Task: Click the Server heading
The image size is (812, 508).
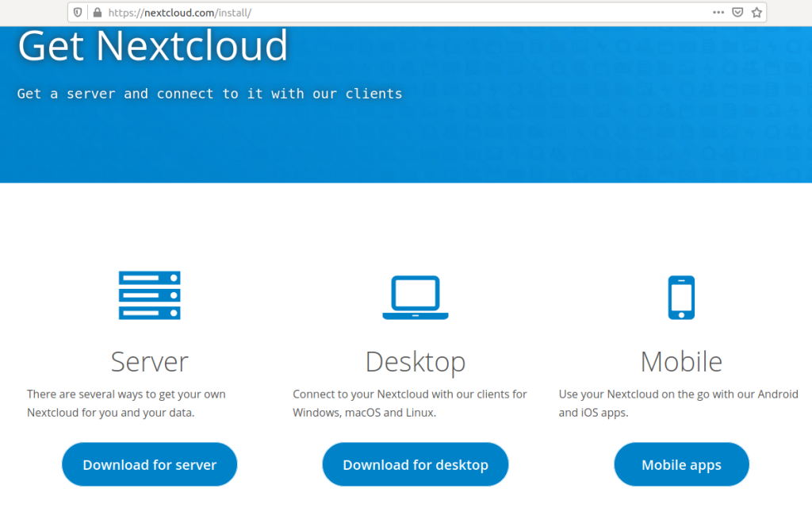Action: click(150, 361)
